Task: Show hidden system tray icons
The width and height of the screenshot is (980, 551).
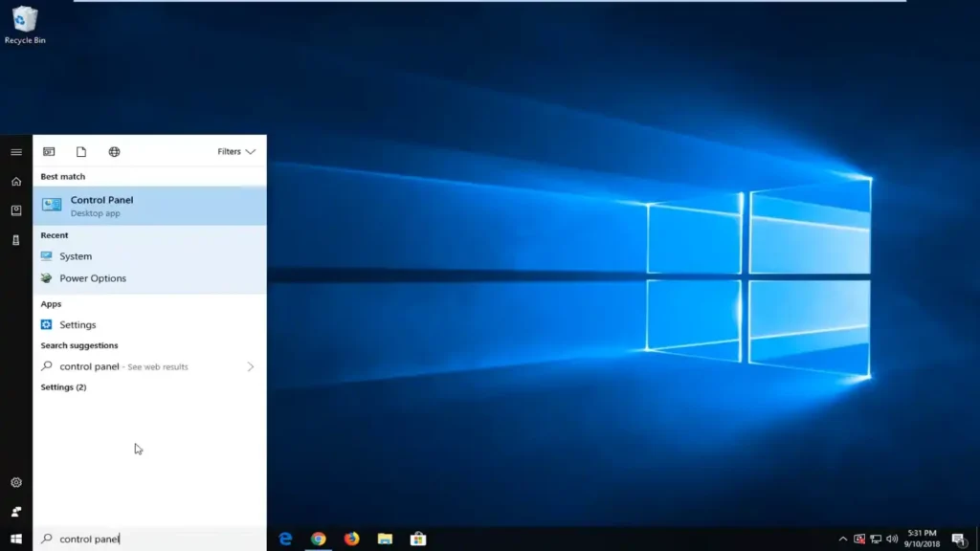Action: coord(842,539)
